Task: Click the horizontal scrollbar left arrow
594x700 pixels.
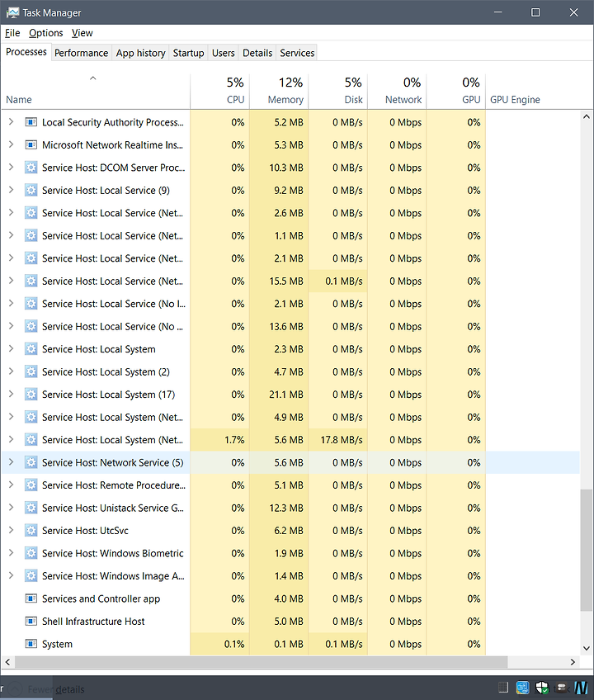Action: click(x=7, y=662)
